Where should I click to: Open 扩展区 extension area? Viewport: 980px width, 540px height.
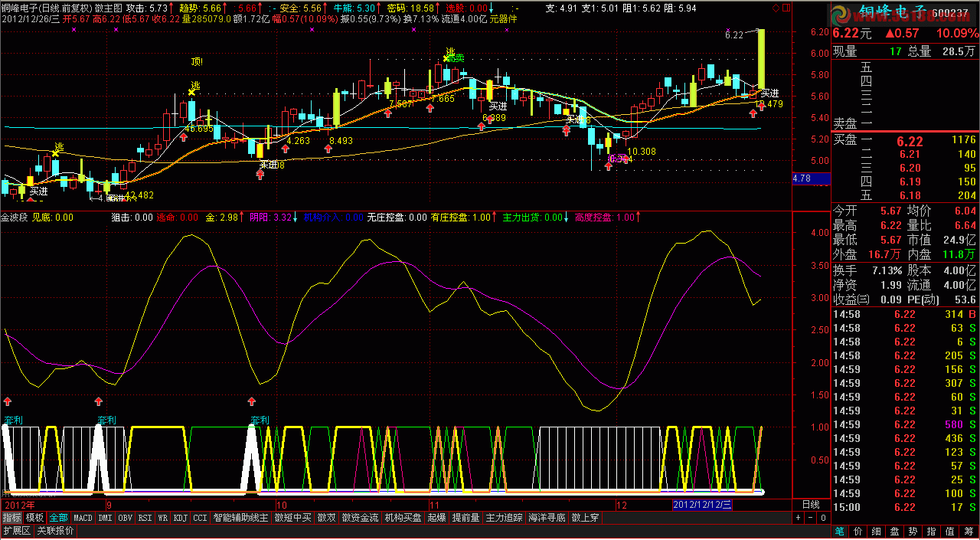(16, 531)
